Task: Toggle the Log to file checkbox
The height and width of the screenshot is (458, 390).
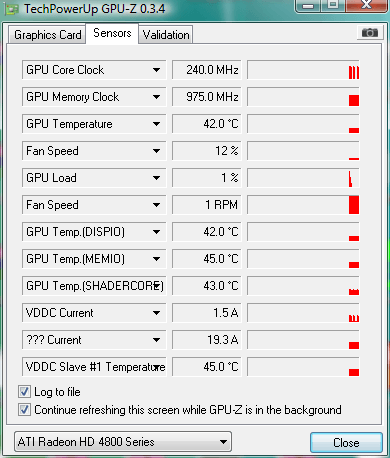Action: pyautogui.click(x=24, y=392)
